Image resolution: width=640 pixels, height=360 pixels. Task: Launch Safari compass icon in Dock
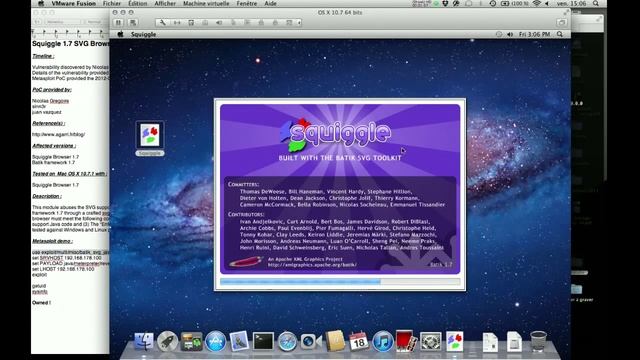coord(287,341)
